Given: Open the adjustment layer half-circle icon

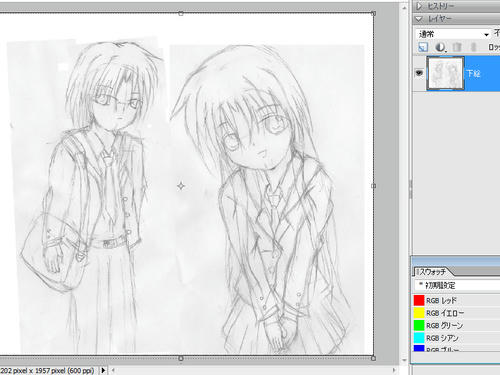Looking at the screenshot, I should 440,47.
